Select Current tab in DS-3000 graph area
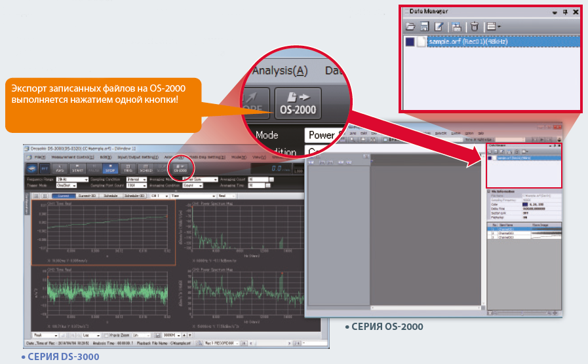 [x=64, y=196]
